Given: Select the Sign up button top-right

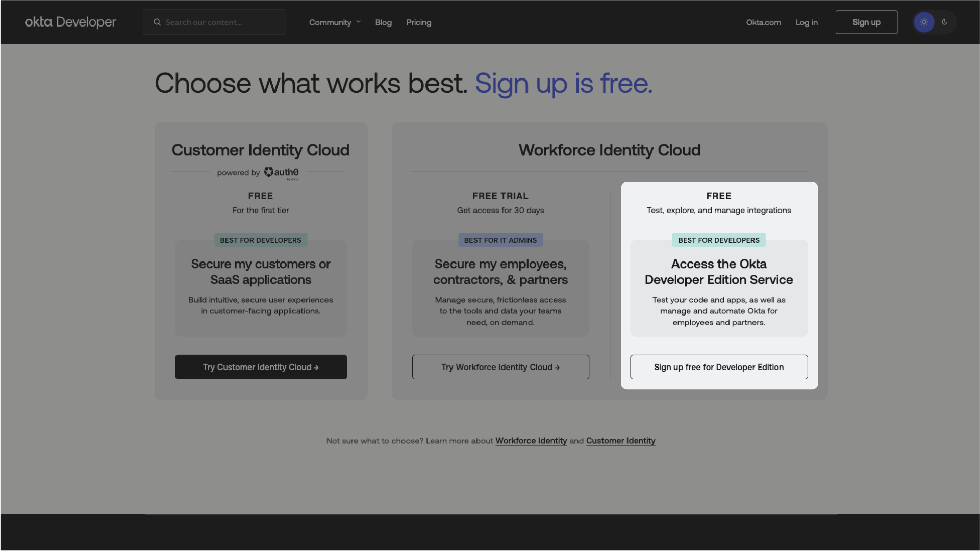Looking at the screenshot, I should (866, 21).
